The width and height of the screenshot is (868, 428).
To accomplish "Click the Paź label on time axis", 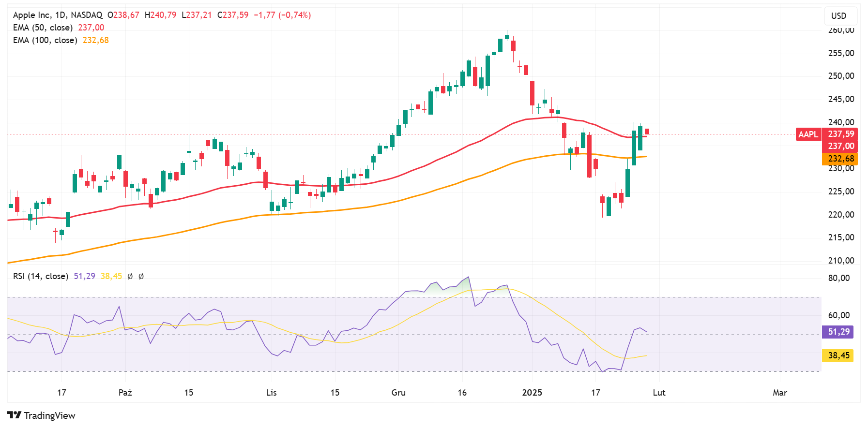I will 125,393.
